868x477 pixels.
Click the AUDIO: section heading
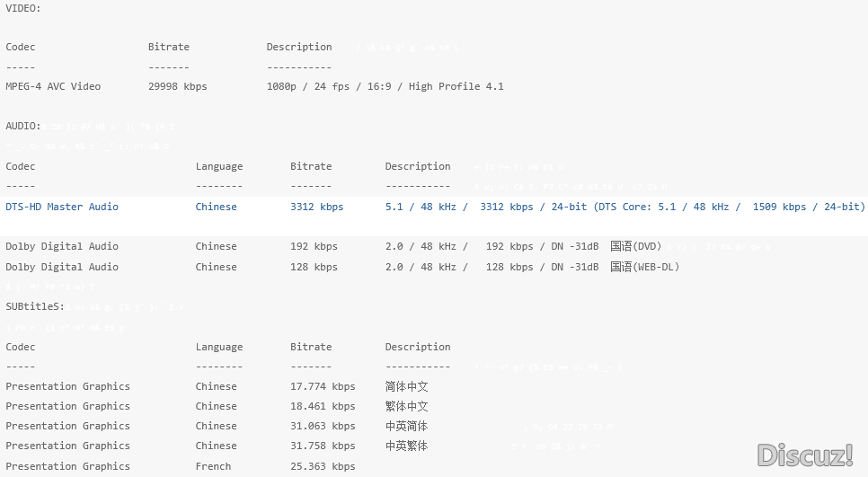click(23, 127)
